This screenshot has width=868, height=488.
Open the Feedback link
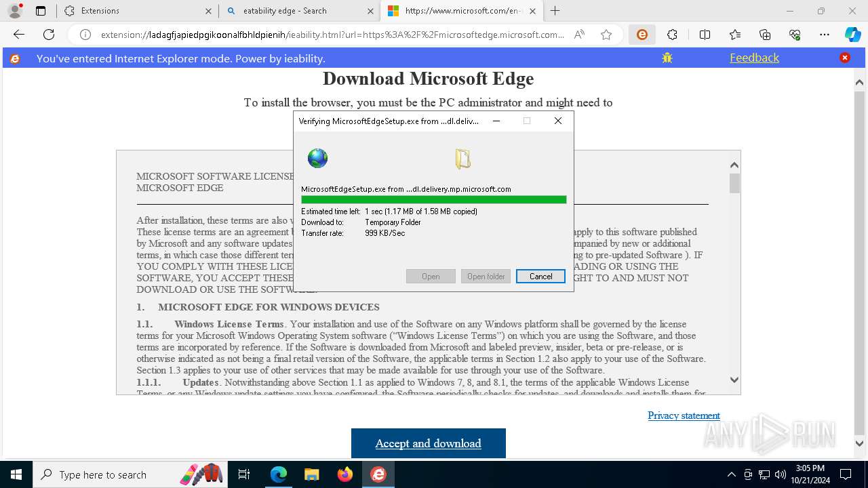[x=754, y=58]
